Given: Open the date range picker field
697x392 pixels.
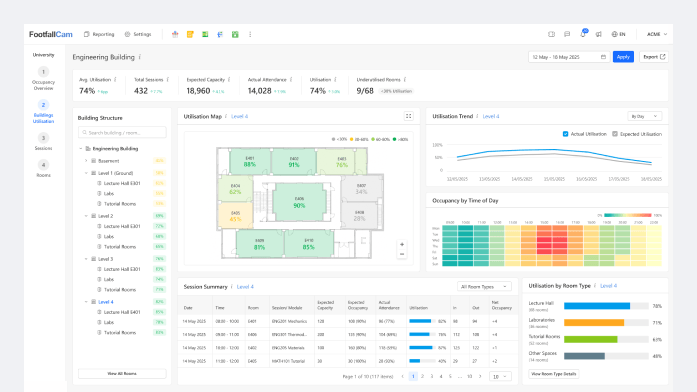Looking at the screenshot, I should (x=569, y=57).
